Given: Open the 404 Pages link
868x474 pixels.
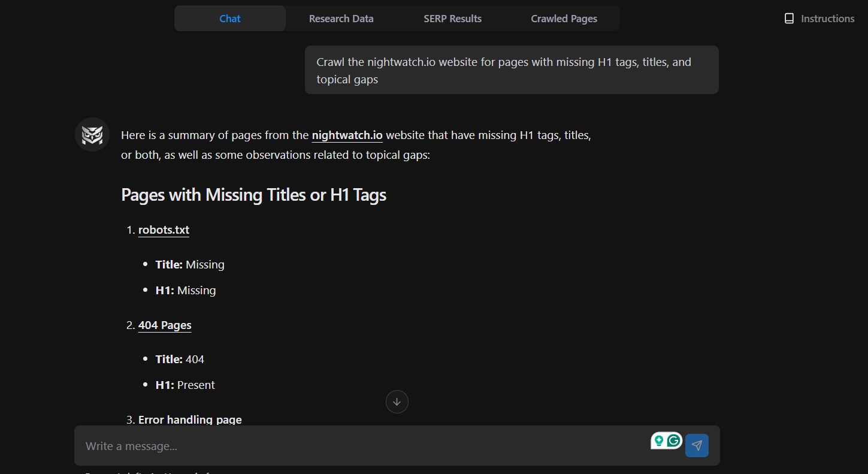Looking at the screenshot, I should 165,325.
